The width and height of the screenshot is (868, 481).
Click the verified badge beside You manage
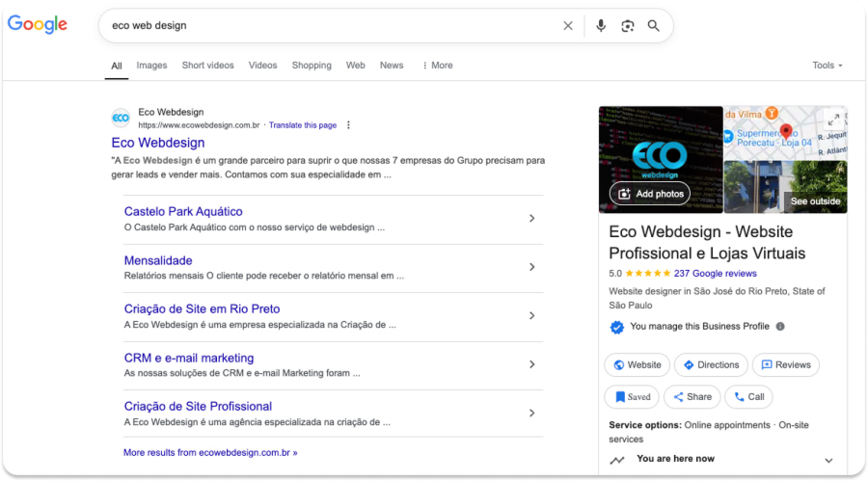[616, 327]
